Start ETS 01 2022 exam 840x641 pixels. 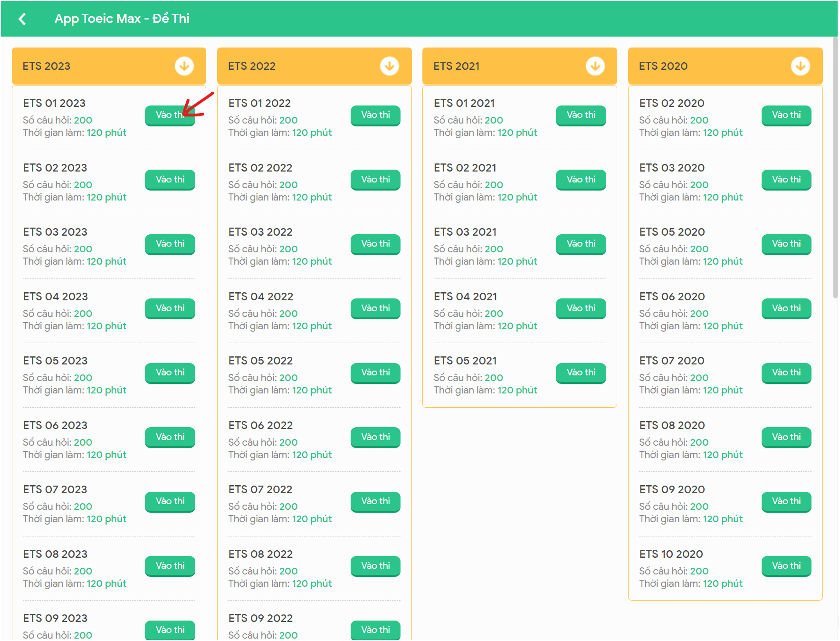coord(375,115)
